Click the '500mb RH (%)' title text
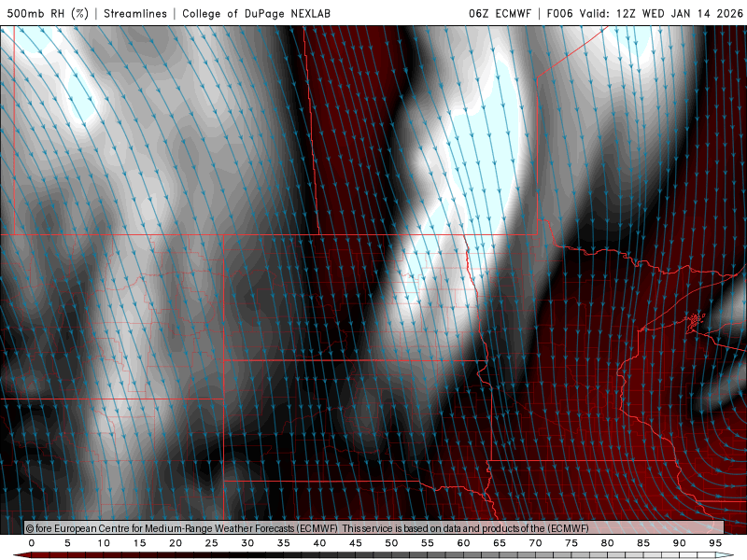This screenshot has width=747, height=560. (x=48, y=13)
